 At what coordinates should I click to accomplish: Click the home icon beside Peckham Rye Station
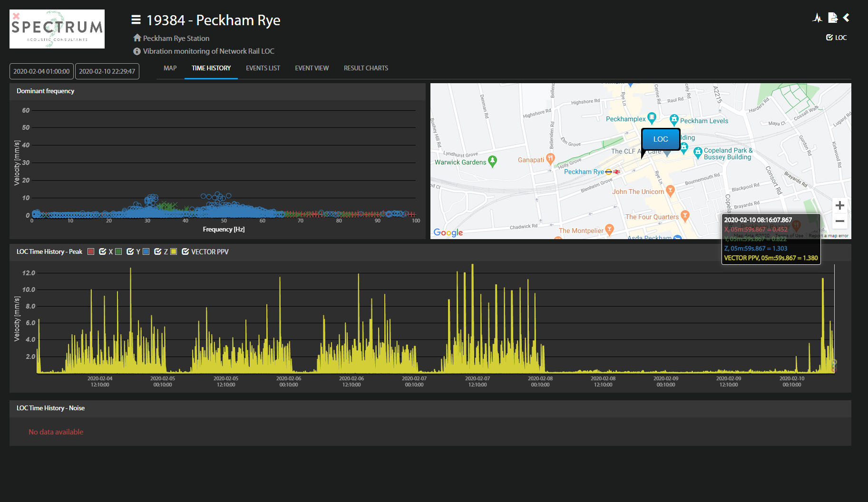(x=137, y=38)
